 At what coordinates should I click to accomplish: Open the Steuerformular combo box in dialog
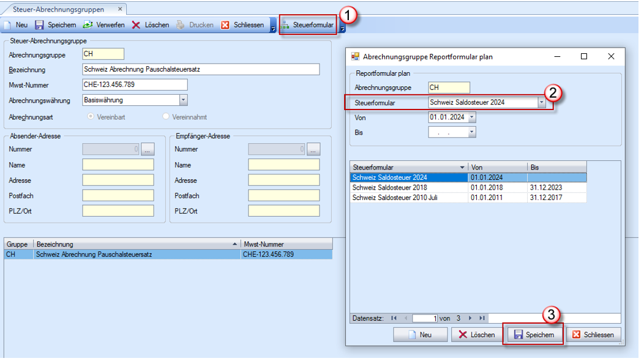(x=541, y=103)
